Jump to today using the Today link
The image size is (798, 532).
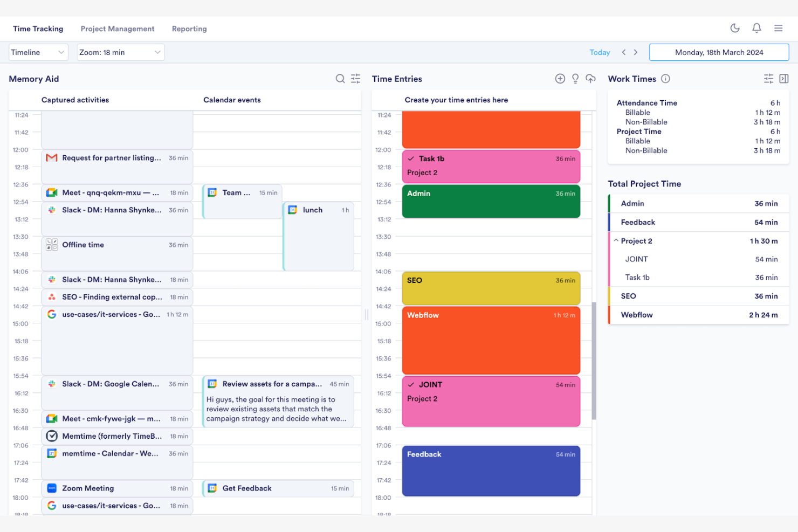pos(600,52)
